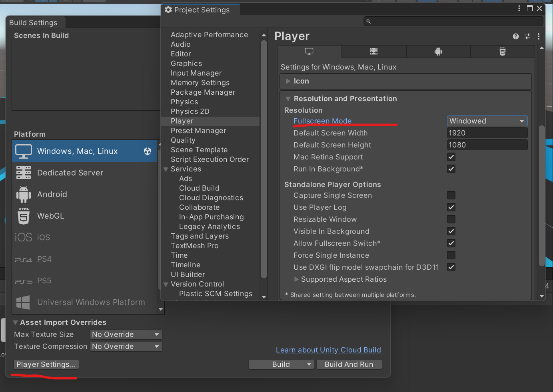Image resolution: width=553 pixels, height=392 pixels.
Task: Open the Android settings tab icon
Action: pyautogui.click(x=438, y=52)
